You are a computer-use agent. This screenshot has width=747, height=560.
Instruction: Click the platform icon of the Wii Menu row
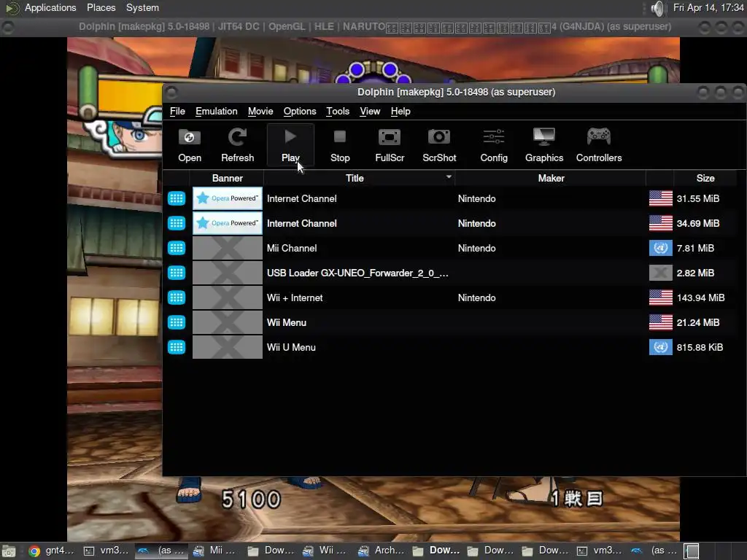177,322
